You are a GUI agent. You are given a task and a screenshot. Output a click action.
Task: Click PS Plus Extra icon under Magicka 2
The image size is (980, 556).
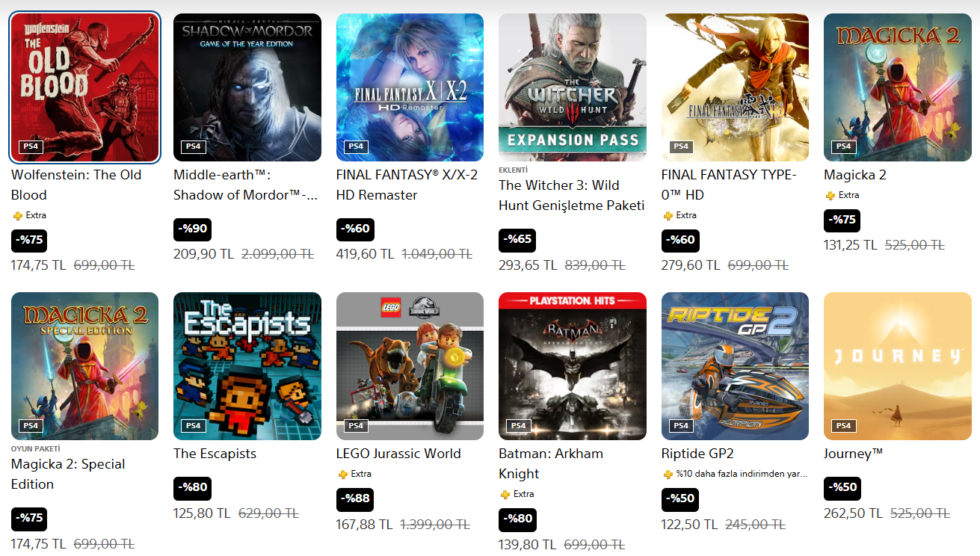click(830, 195)
